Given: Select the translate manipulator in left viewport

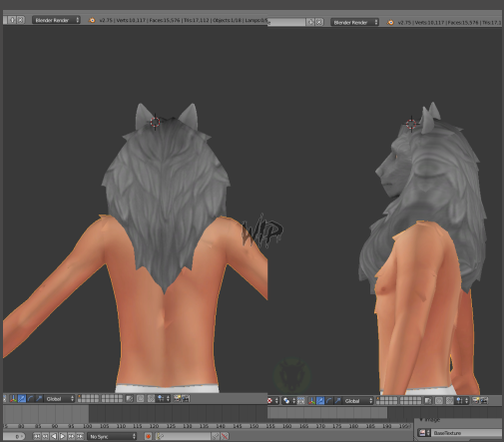Looking at the screenshot, I should 22,399.
